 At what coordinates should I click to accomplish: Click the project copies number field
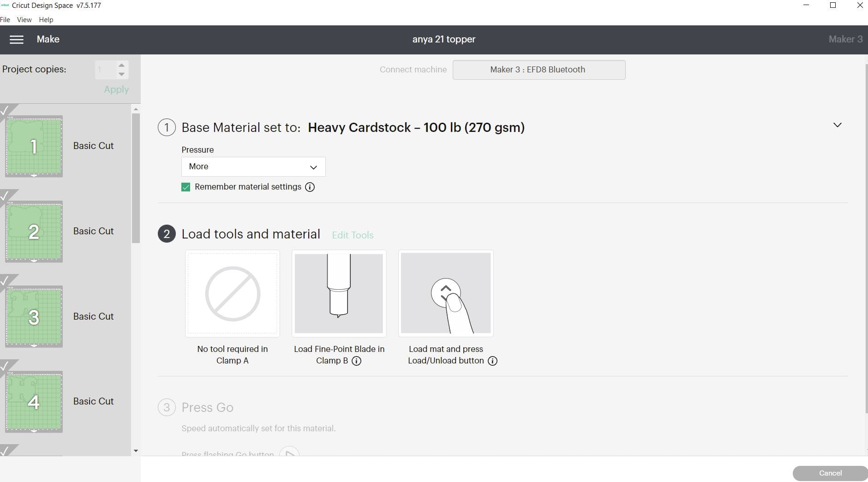106,70
